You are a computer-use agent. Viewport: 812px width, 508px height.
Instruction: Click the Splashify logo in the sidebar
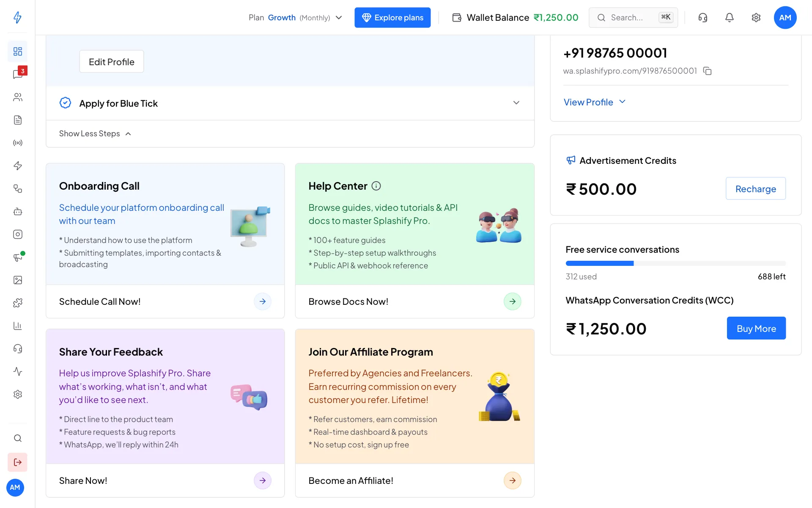pos(17,17)
